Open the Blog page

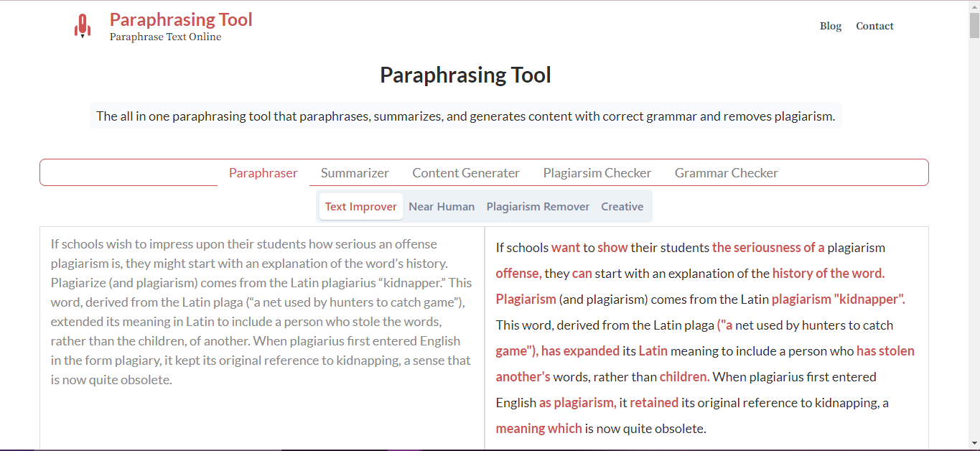[831, 26]
